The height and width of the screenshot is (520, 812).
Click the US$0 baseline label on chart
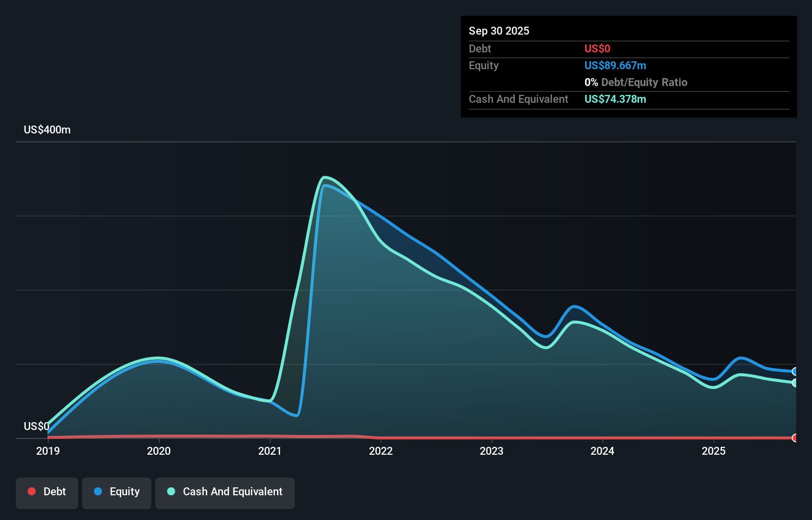pyautogui.click(x=36, y=426)
